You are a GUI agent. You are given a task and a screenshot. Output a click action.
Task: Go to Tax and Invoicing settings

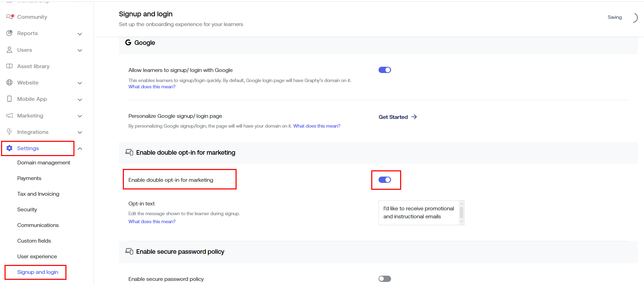tap(38, 194)
